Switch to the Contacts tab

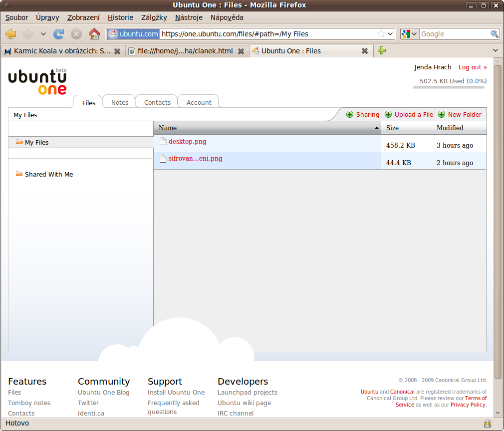pos(157,102)
